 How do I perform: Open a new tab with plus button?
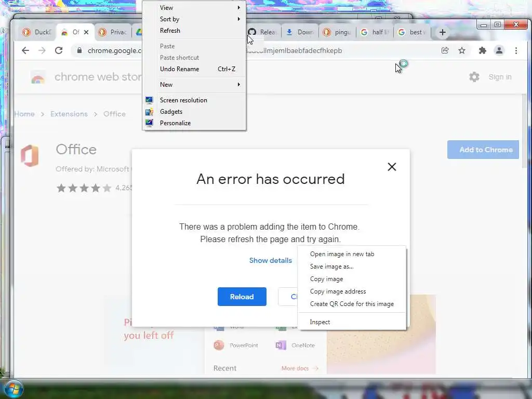[443, 32]
